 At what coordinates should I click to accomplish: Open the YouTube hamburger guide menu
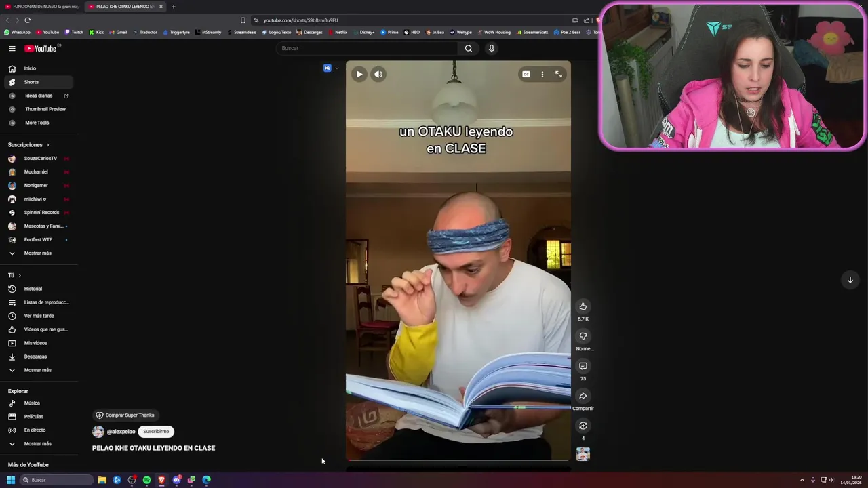point(12,48)
